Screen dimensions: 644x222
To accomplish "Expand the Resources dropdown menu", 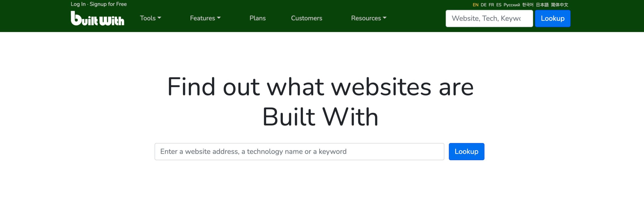I will (369, 18).
